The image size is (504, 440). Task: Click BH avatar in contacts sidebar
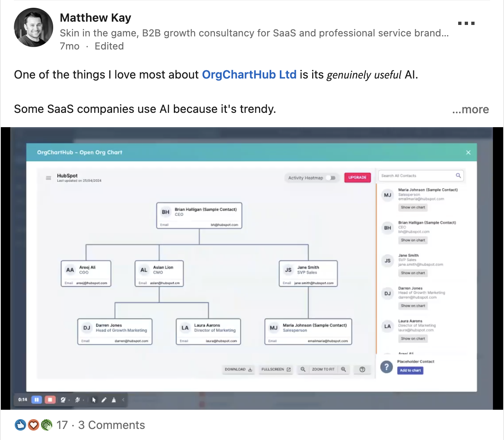pos(387,228)
